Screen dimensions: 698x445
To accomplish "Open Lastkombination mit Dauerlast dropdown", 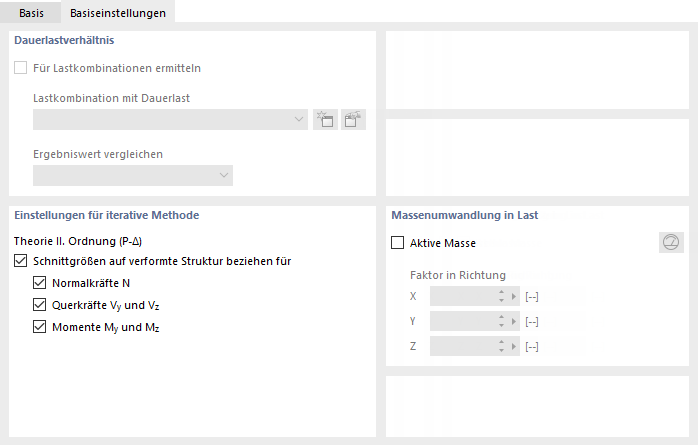I will point(170,120).
